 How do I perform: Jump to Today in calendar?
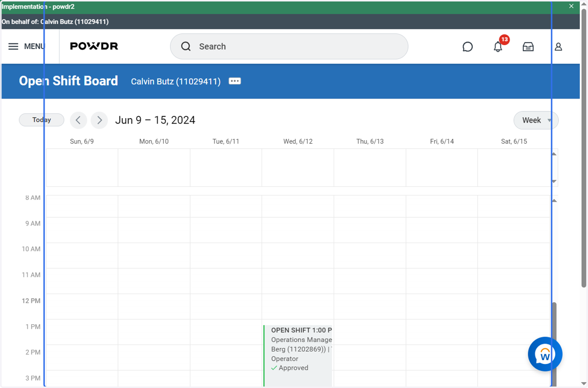tap(42, 120)
